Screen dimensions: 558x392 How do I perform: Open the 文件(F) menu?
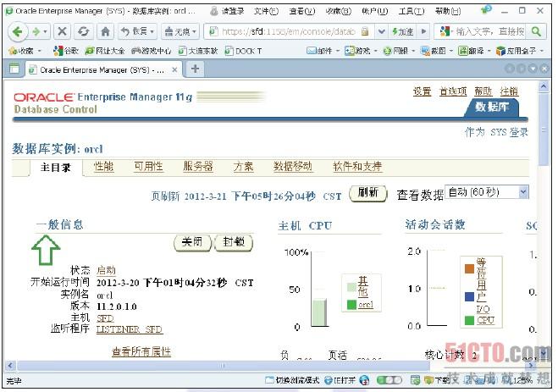click(266, 11)
